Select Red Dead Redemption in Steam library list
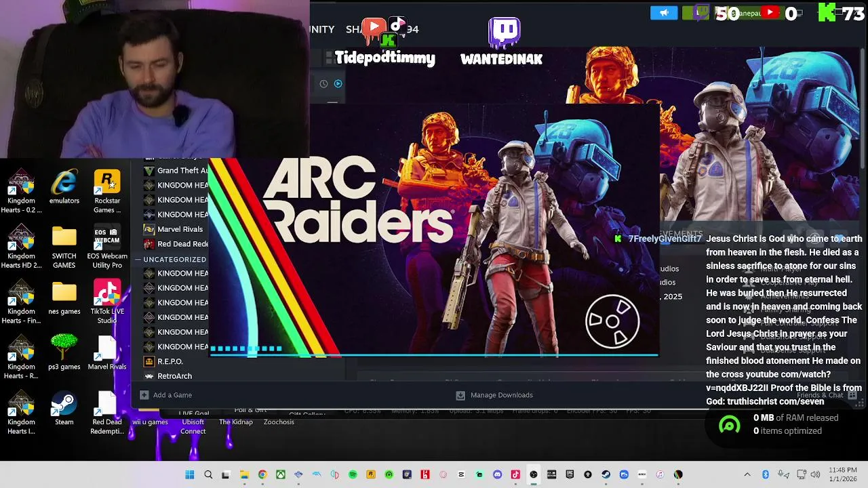 [x=175, y=244]
